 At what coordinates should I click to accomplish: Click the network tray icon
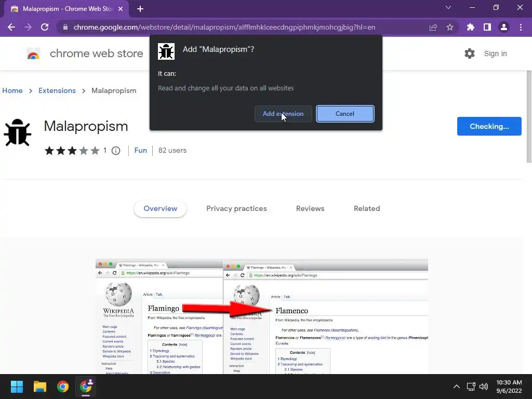click(471, 387)
